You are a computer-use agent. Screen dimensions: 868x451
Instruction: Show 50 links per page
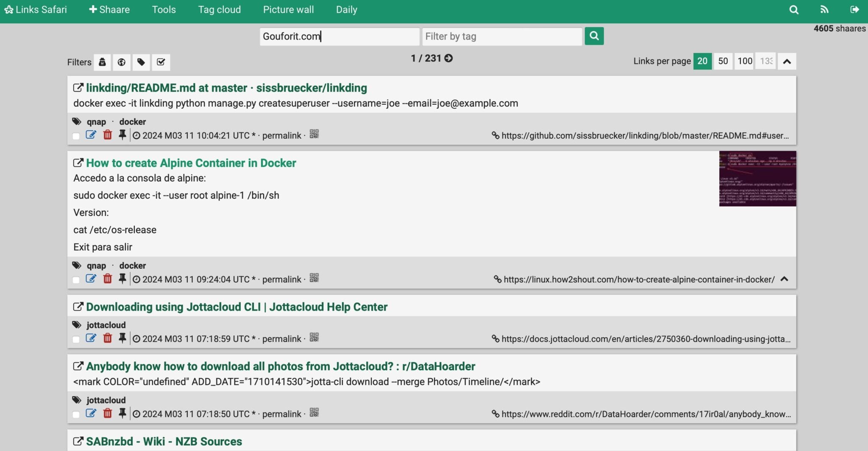[x=723, y=61]
